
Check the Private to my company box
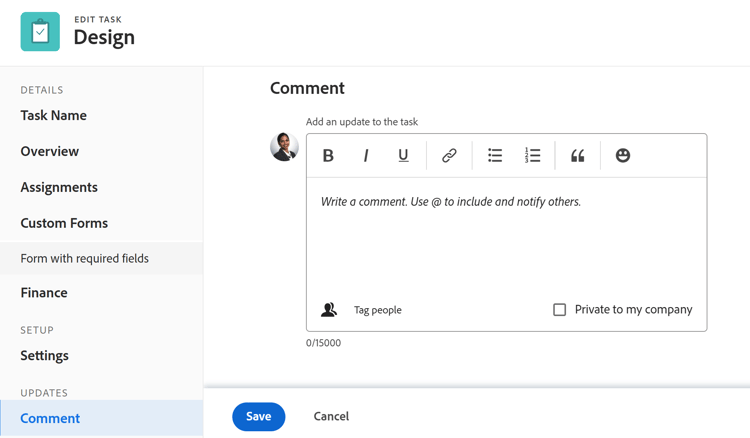[560, 310]
